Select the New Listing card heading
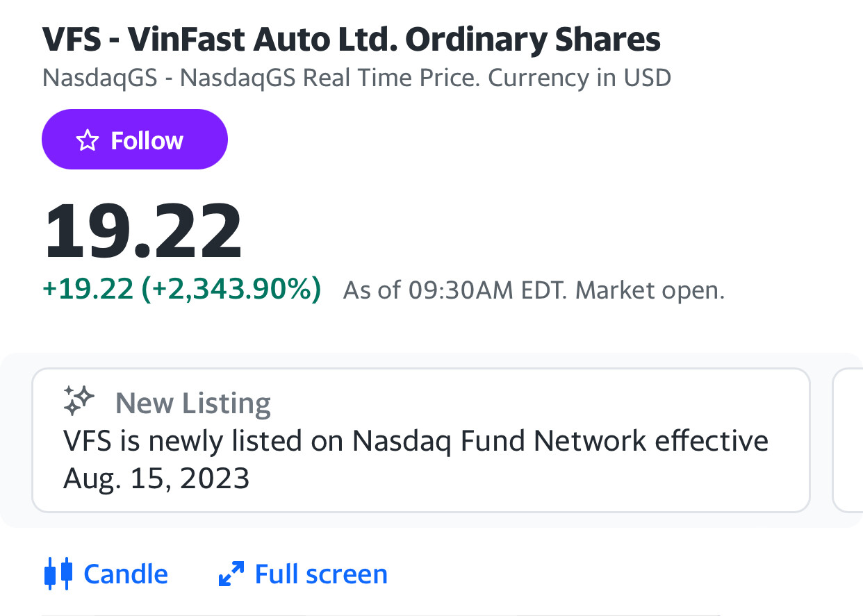The height and width of the screenshot is (616, 863). point(192,403)
